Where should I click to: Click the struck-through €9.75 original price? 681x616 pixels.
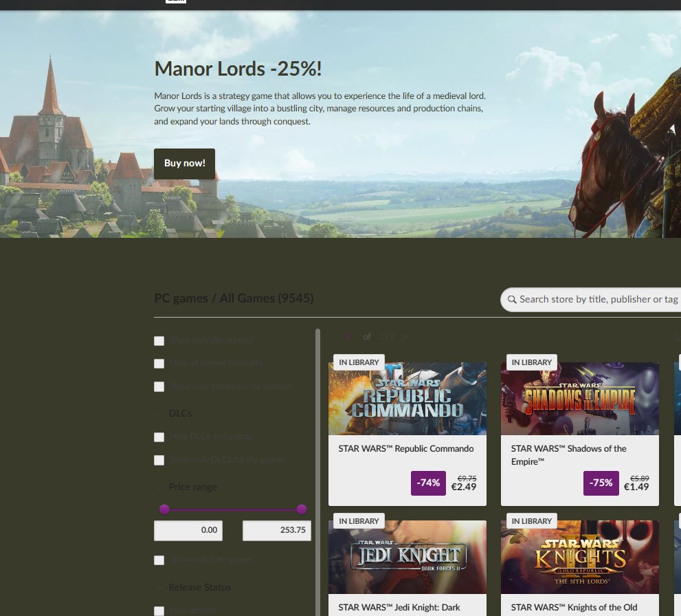click(x=467, y=478)
